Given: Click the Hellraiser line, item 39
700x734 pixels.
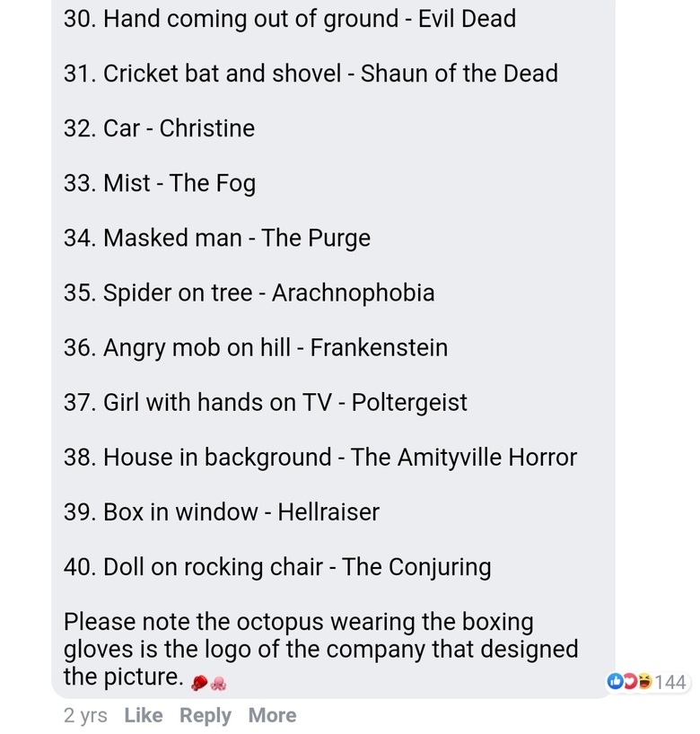Looking at the screenshot, I should (x=222, y=511).
